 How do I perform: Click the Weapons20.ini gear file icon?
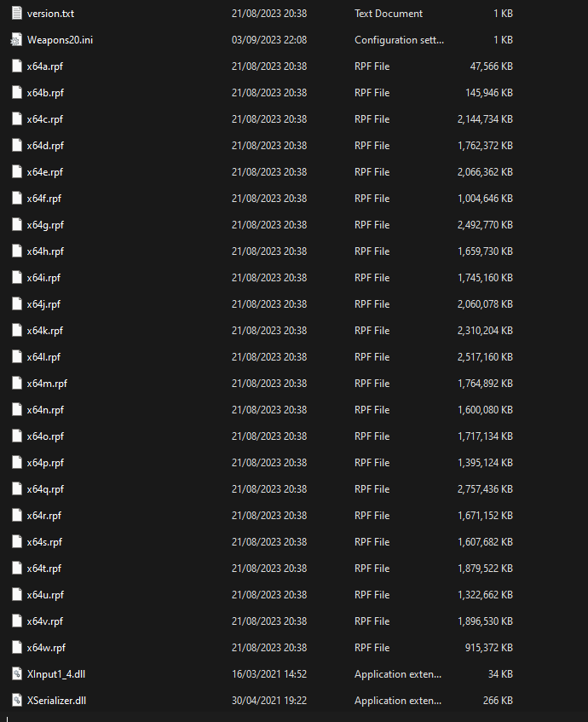pos(16,39)
